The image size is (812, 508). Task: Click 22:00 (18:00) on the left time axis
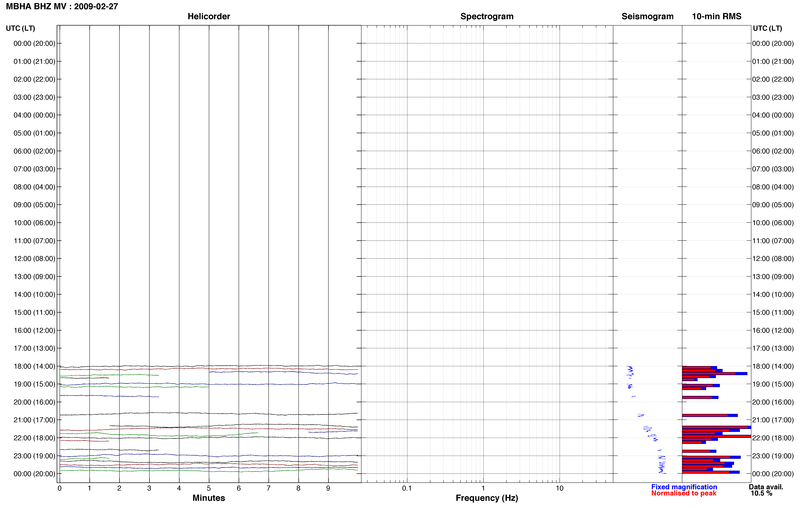(x=34, y=438)
